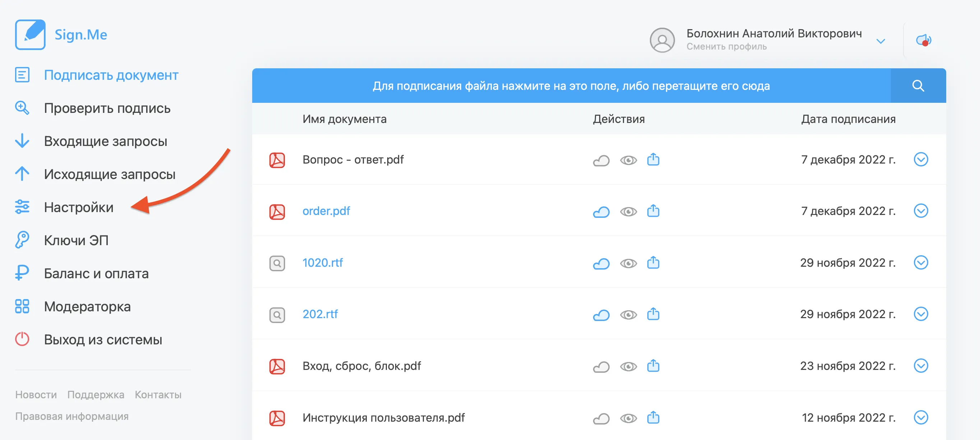Share 202.rtf via share icon
This screenshot has height=440, width=980.
tap(653, 313)
